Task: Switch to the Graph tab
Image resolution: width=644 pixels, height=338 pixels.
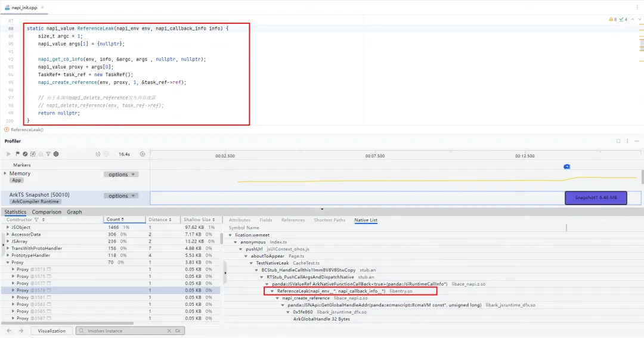Action: 75,212
